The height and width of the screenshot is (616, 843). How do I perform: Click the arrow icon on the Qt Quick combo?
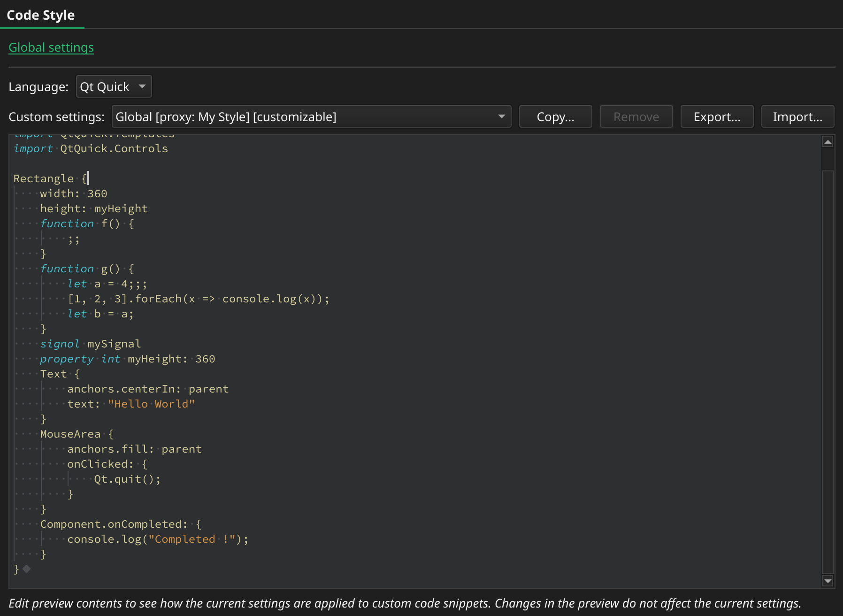pos(142,86)
